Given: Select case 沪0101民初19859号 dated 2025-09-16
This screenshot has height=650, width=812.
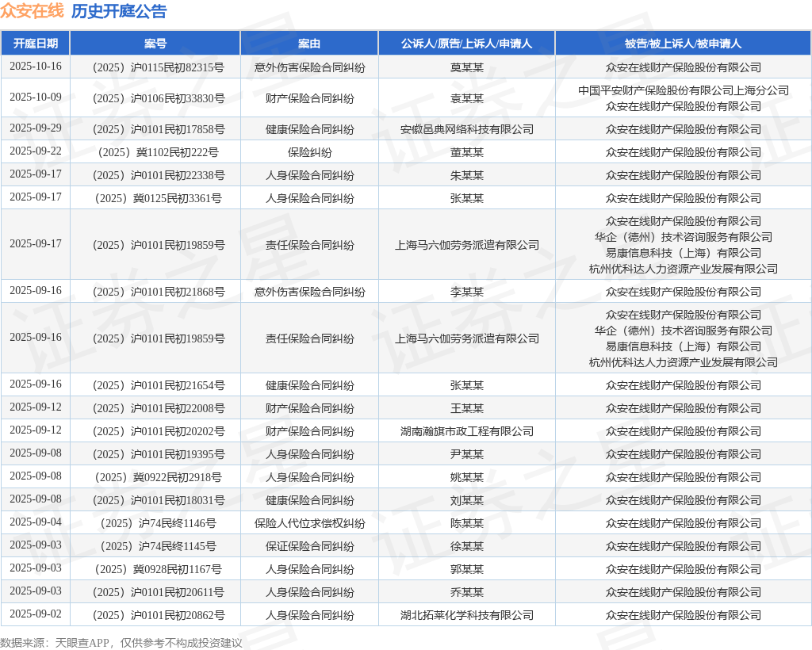Looking at the screenshot, I should 158,338.
